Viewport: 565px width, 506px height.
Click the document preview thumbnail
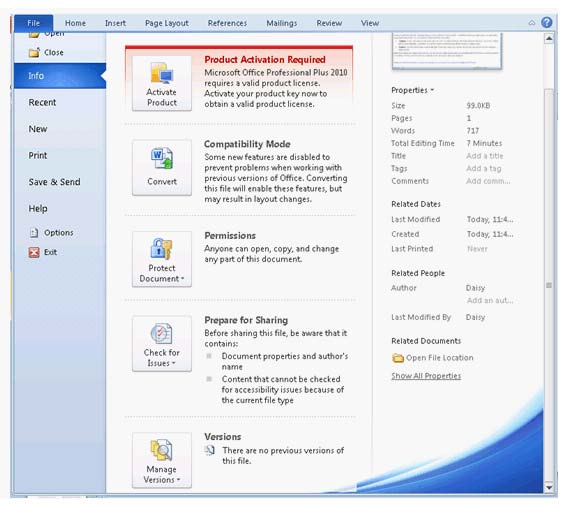pos(446,51)
